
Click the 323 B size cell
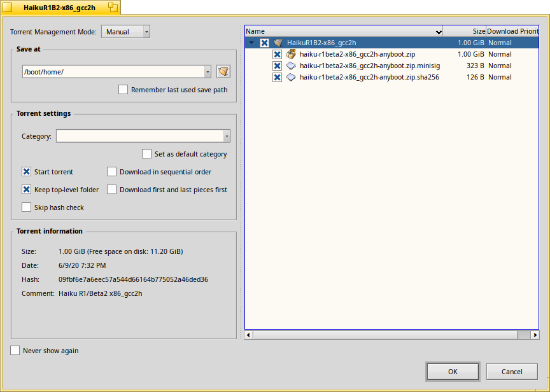[476, 66]
